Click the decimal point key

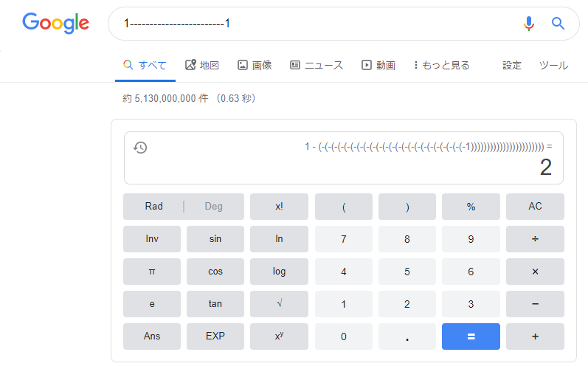point(407,336)
